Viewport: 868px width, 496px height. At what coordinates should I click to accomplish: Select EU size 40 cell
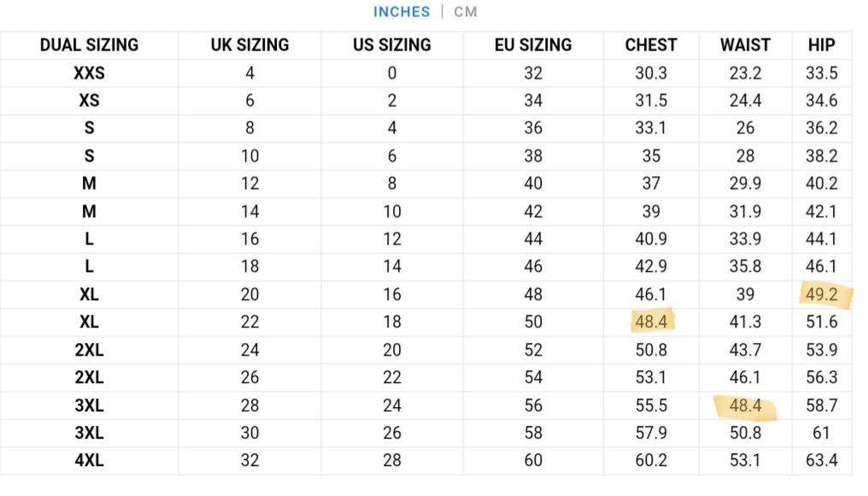tap(534, 183)
